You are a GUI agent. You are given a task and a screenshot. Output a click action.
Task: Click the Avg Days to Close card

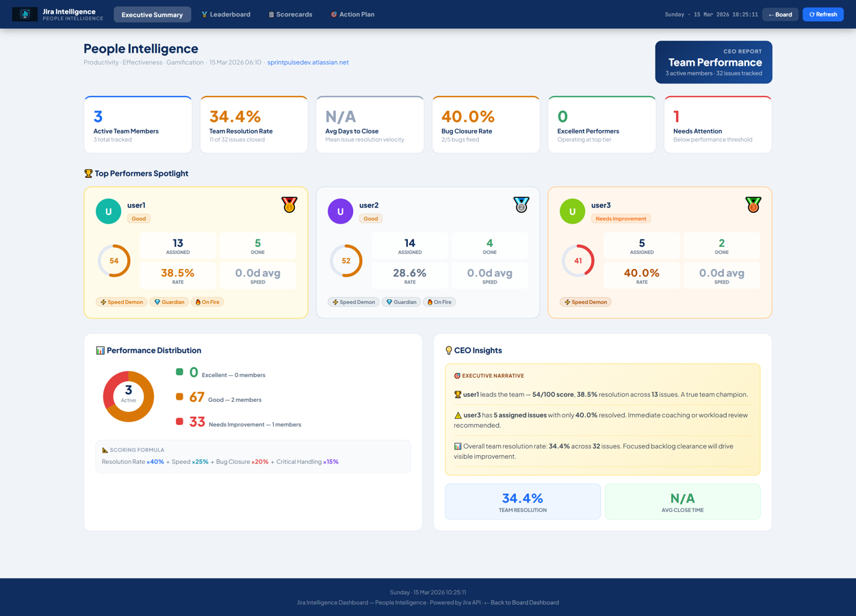coord(370,125)
